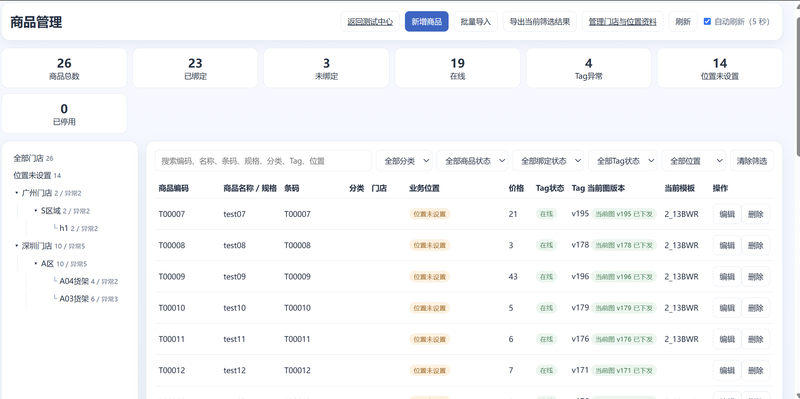This screenshot has height=399, width=800.
Task: Select 广州门店 tree node
Action: coord(52,193)
